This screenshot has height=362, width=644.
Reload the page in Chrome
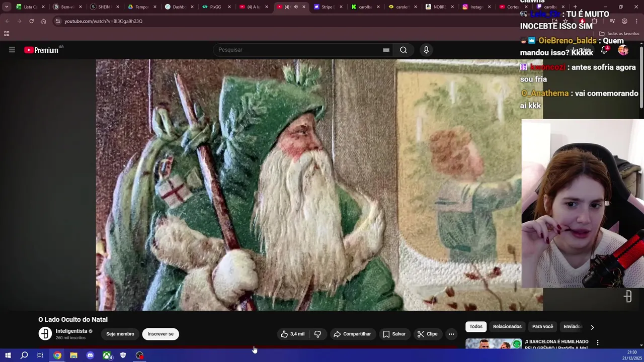coord(31,21)
